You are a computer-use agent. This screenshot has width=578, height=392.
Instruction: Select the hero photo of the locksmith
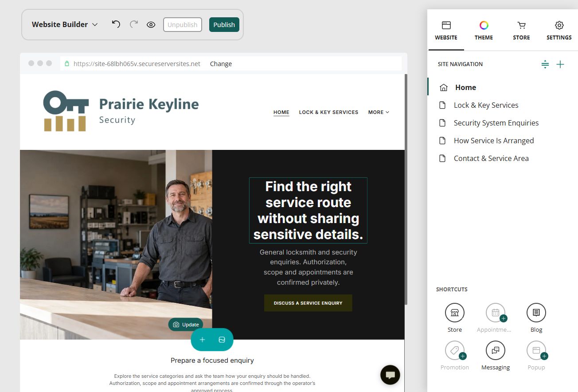(116, 245)
